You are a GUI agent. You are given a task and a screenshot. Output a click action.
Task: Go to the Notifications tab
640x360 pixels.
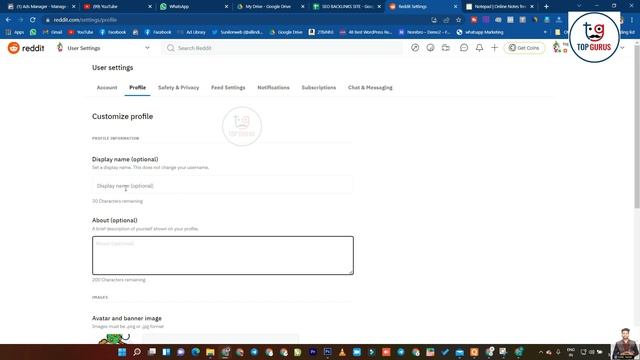pyautogui.click(x=273, y=87)
